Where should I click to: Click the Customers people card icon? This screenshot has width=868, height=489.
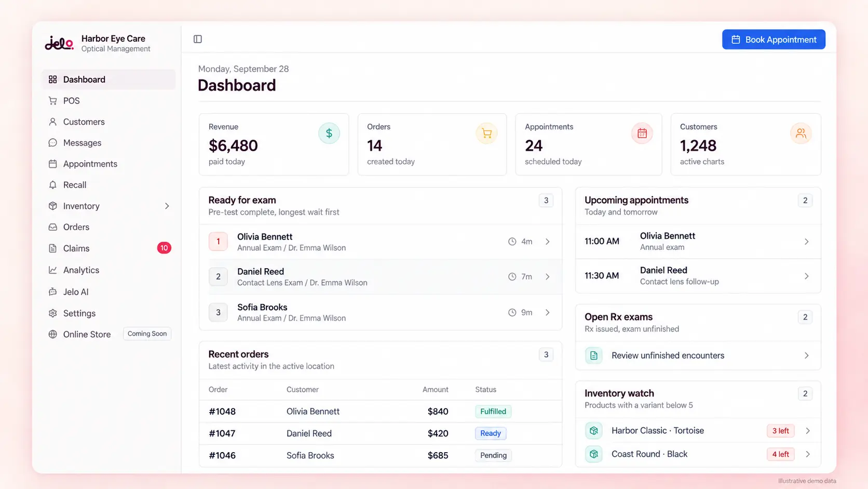click(x=801, y=134)
